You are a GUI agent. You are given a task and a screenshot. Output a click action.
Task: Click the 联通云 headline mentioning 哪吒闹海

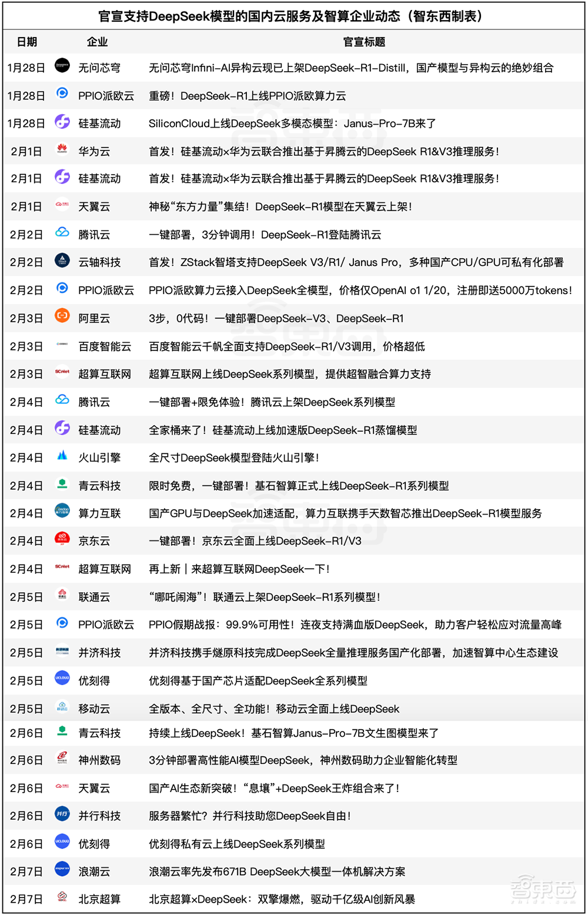pyautogui.click(x=265, y=596)
